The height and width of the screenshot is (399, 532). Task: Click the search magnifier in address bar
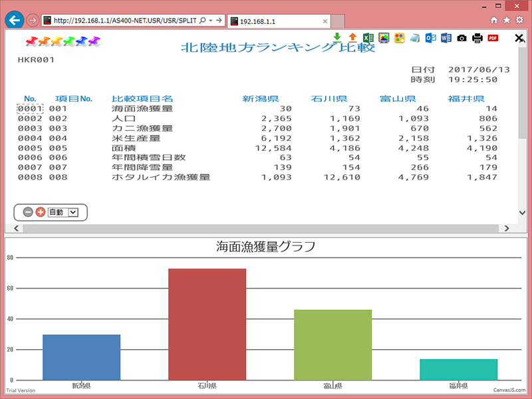click(203, 21)
